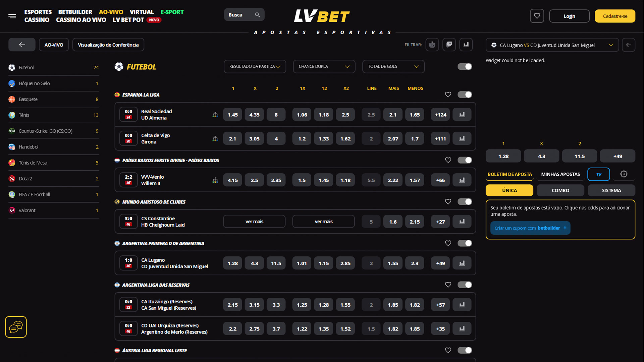Expand +57 markets for CA Ituzaingo Reserves
Viewport: 644px width, 362px height.
440,305
